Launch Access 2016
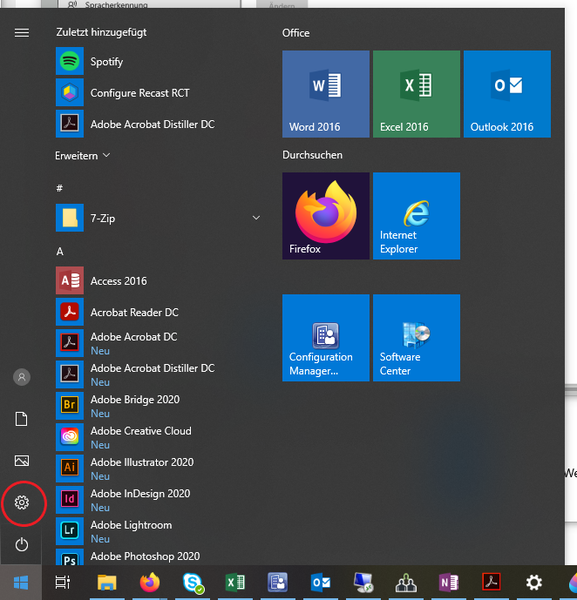 pos(159,281)
